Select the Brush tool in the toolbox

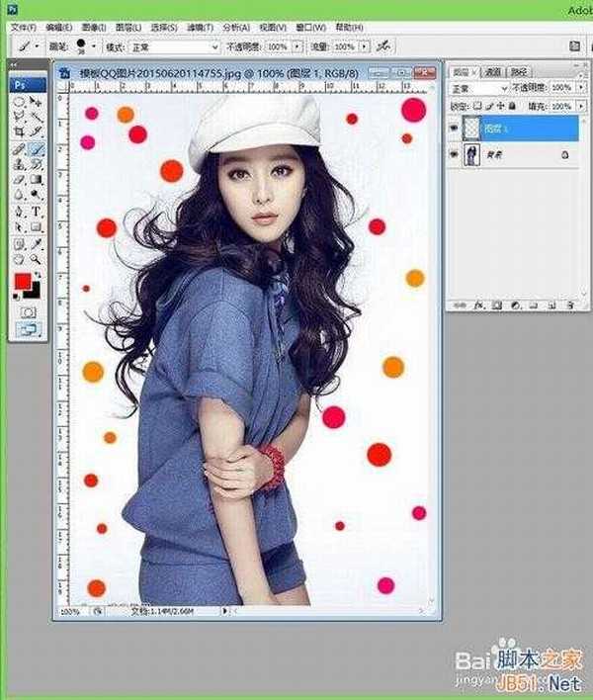click(x=37, y=148)
